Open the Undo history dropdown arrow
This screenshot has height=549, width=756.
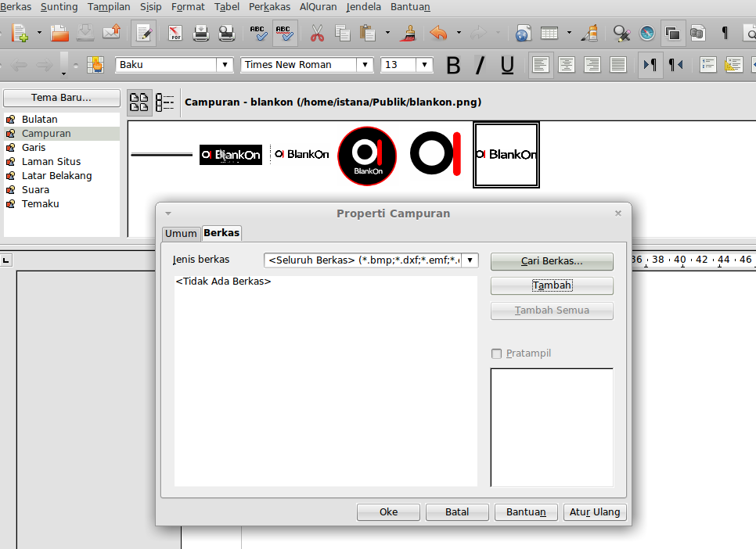459,34
